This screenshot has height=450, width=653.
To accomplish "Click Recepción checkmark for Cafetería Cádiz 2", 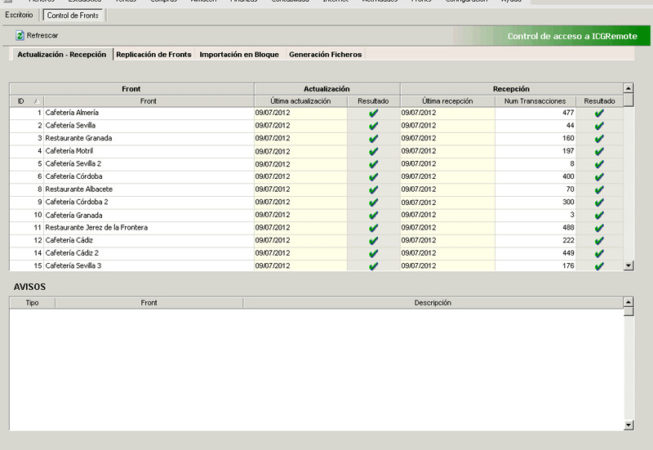I will click(599, 253).
